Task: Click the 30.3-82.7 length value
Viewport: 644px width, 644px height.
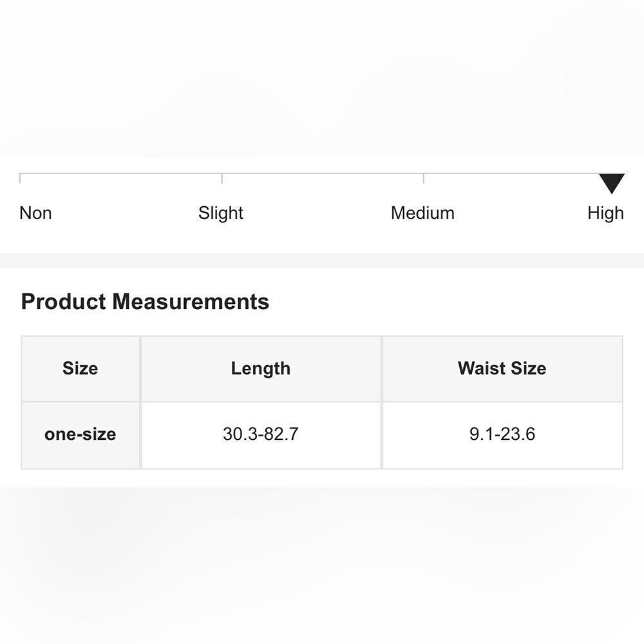Action: (x=261, y=434)
